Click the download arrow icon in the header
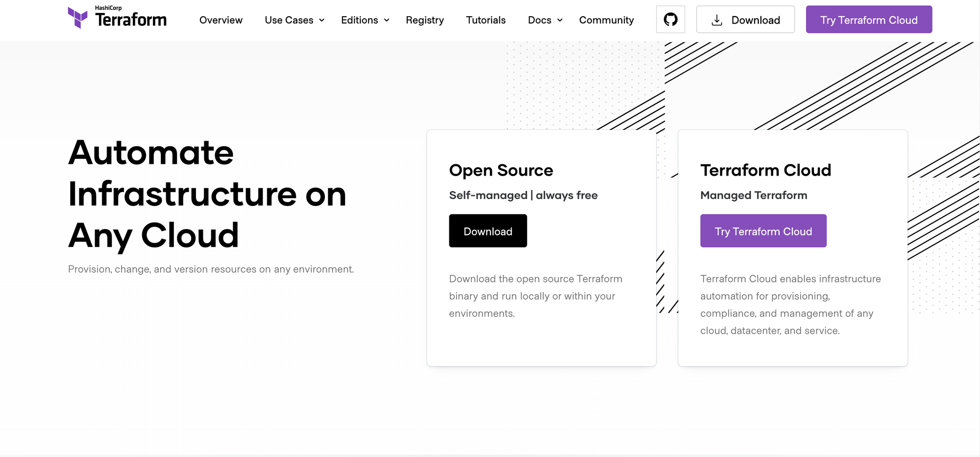Screen dimensions: 980x457 [717, 20]
